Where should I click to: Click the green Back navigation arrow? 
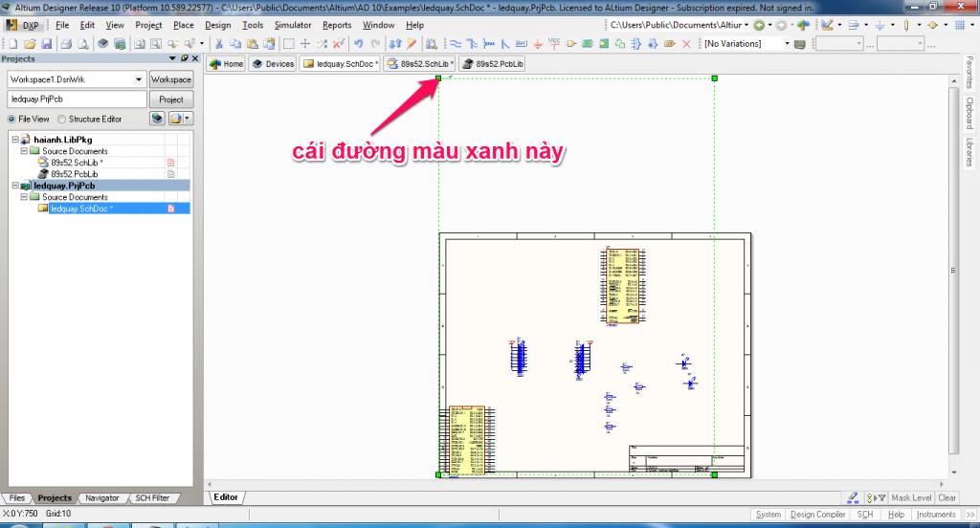tap(759, 25)
